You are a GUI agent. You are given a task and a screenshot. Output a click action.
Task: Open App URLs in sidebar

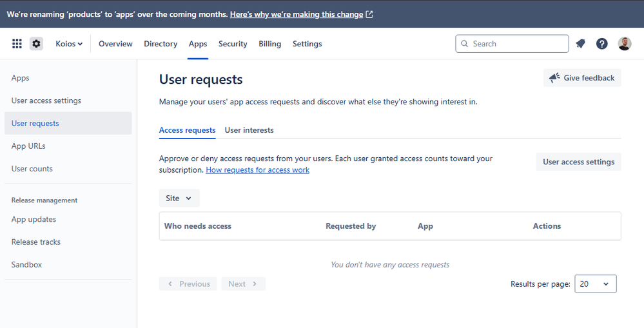[x=68, y=146]
